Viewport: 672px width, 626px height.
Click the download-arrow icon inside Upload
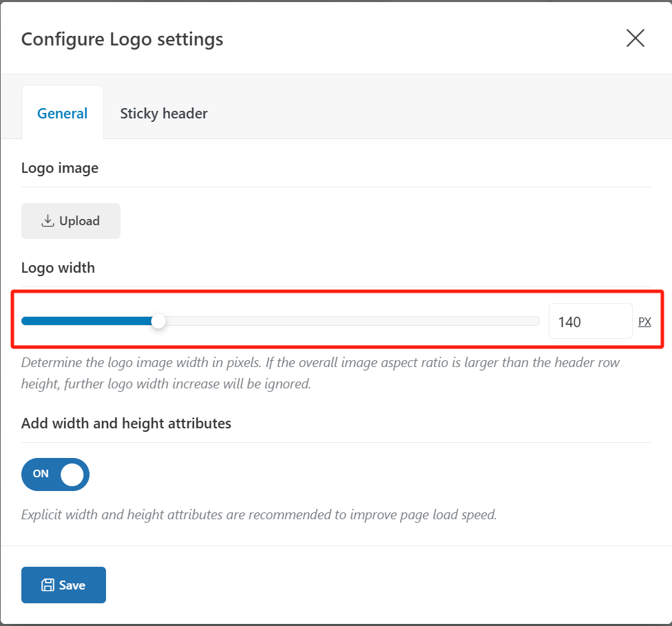tap(48, 221)
